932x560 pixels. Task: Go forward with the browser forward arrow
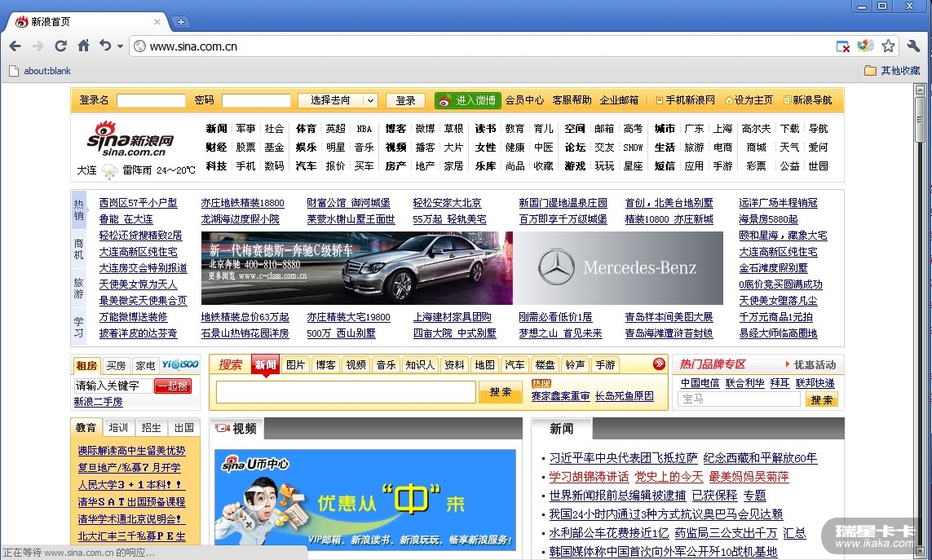(x=38, y=46)
